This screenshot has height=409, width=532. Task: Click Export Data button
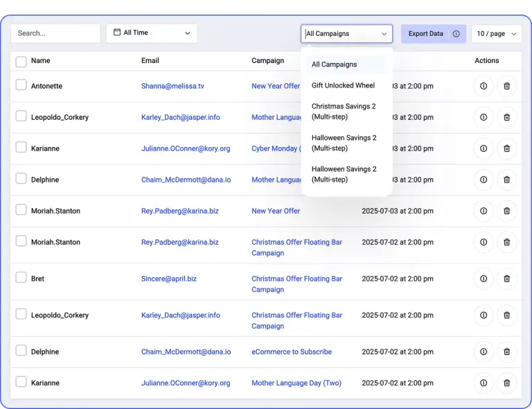433,33
